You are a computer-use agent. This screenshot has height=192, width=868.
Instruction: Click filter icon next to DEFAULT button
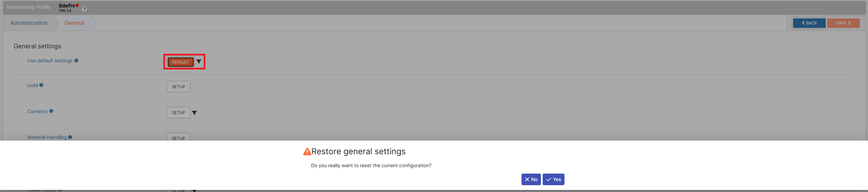[199, 62]
